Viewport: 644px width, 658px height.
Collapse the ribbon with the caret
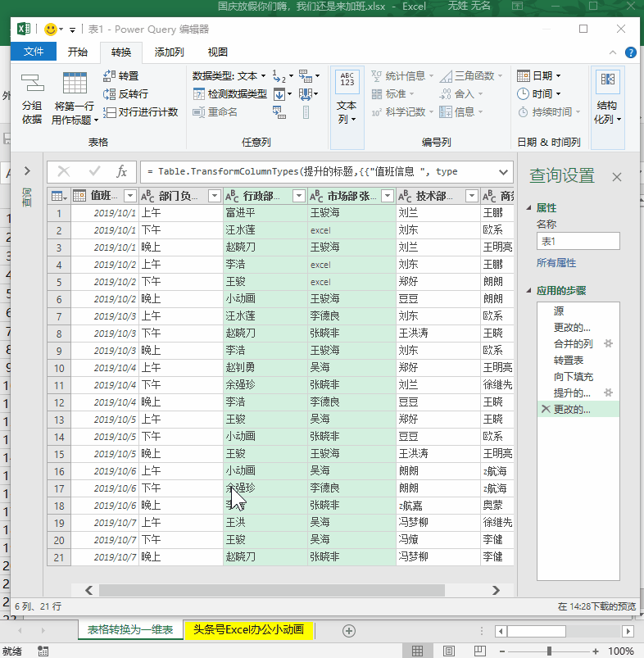coord(613,52)
